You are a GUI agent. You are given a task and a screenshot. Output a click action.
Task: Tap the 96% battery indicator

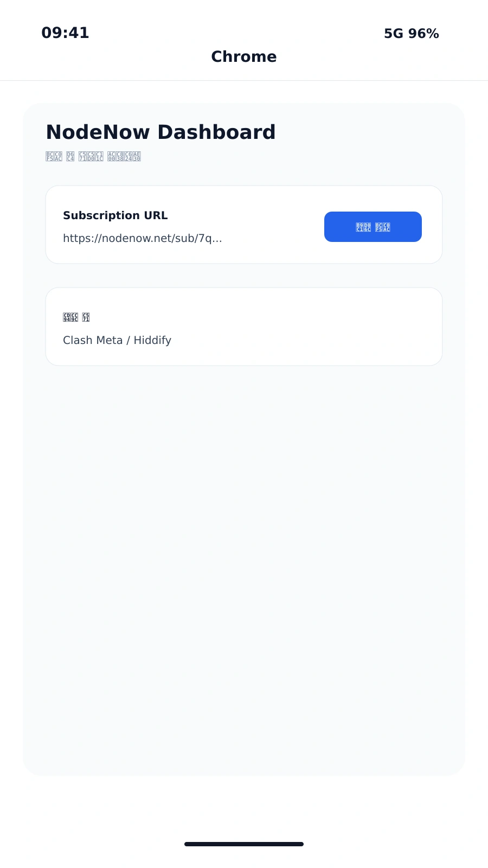click(423, 34)
